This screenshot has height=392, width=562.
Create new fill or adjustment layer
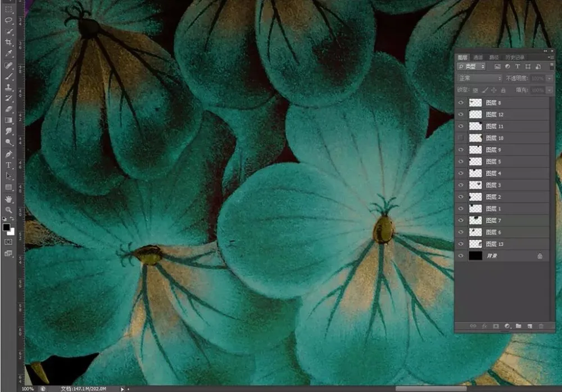tap(507, 326)
